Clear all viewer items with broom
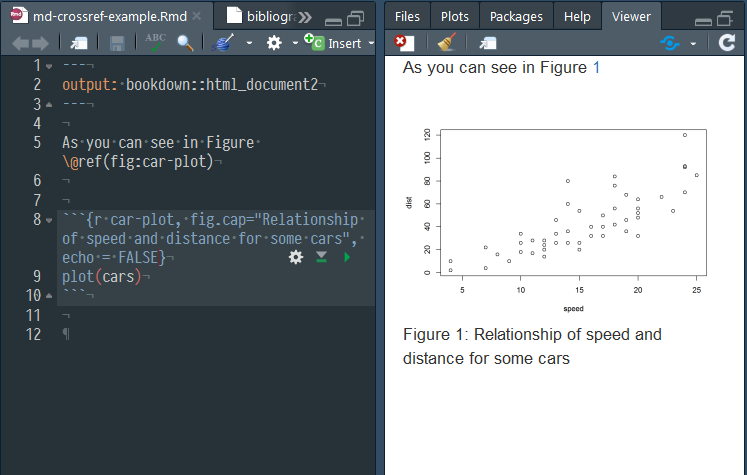 tap(446, 43)
